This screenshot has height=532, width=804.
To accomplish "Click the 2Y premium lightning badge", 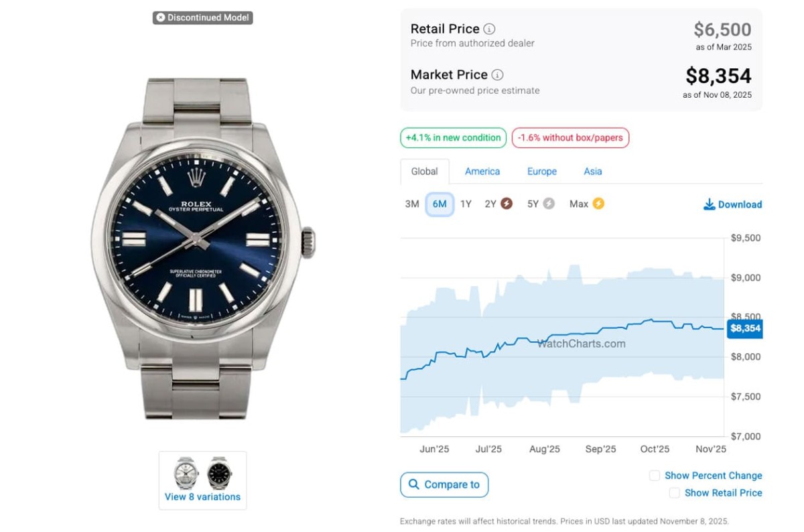I will [507, 204].
